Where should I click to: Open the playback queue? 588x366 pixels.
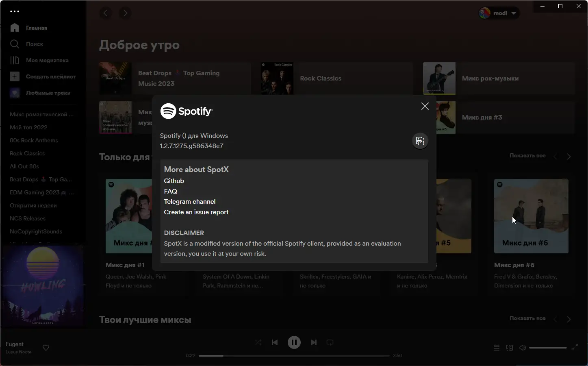496,348
